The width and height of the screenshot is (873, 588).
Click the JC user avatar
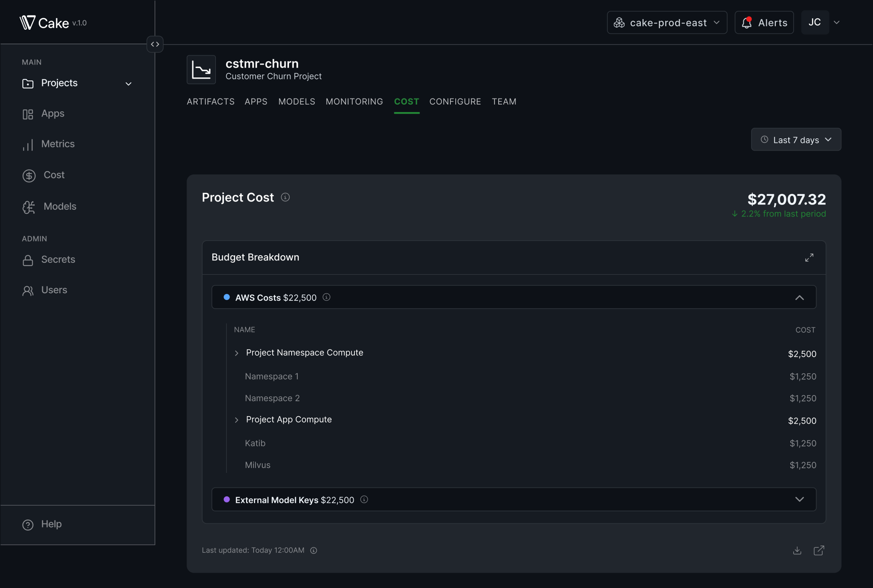(x=815, y=23)
